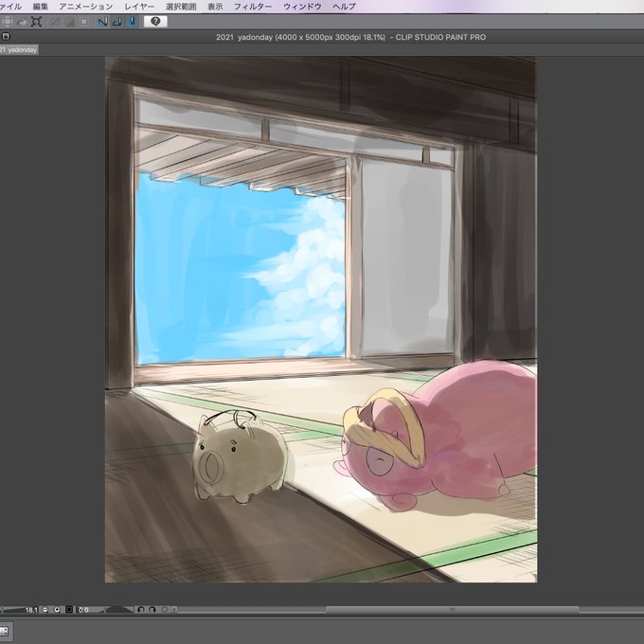Open the アニメーション menu

(x=85, y=7)
